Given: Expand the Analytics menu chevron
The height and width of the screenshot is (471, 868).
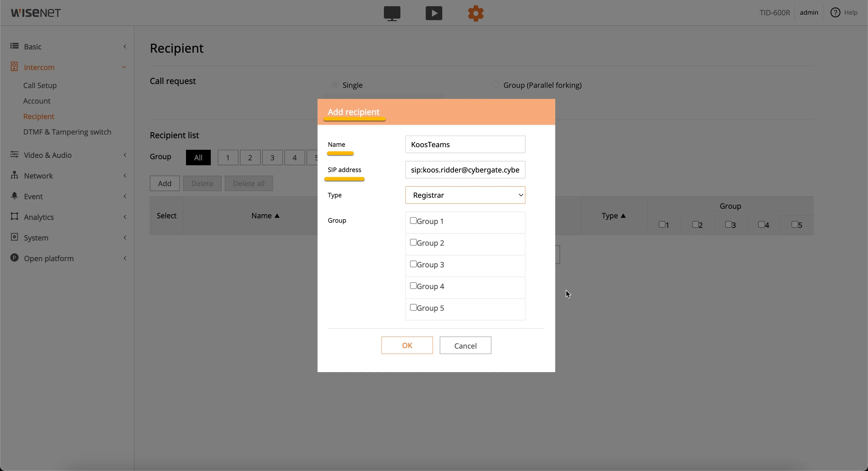Looking at the screenshot, I should pos(125,217).
